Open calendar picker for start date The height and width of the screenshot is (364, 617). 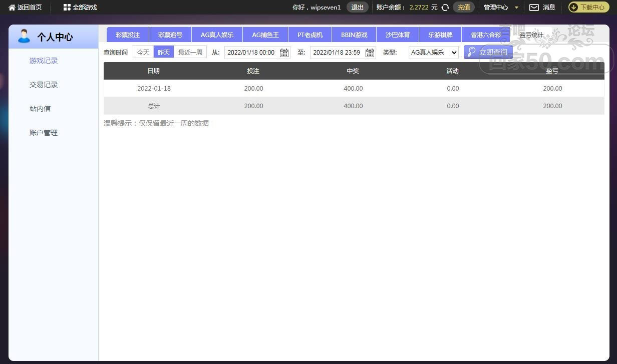tap(284, 53)
